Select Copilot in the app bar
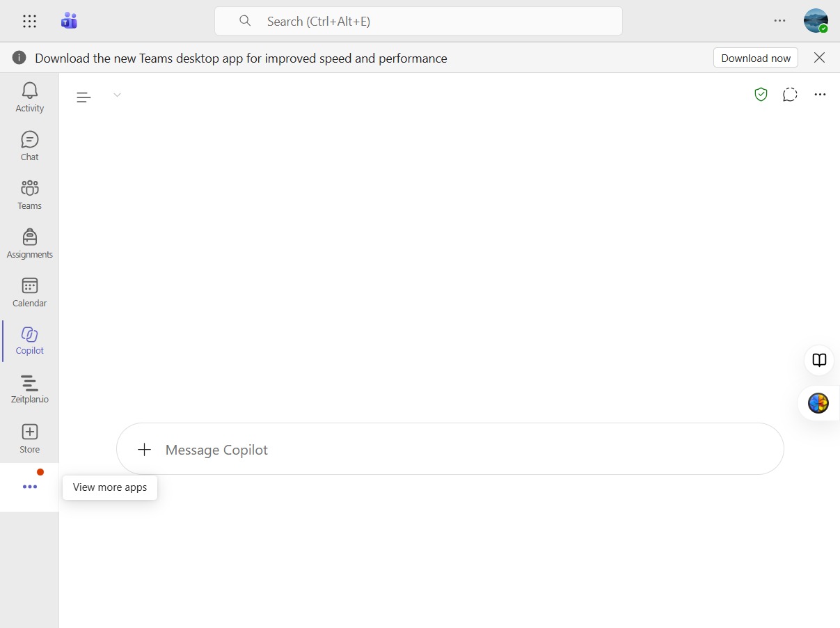Viewport: 840px width, 628px height. pos(30,340)
